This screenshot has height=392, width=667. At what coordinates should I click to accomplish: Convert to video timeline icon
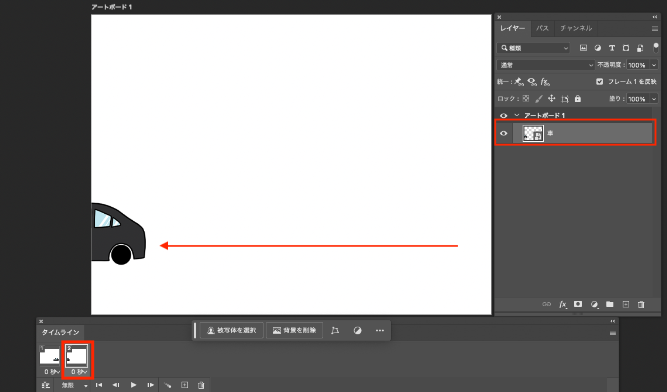point(46,385)
